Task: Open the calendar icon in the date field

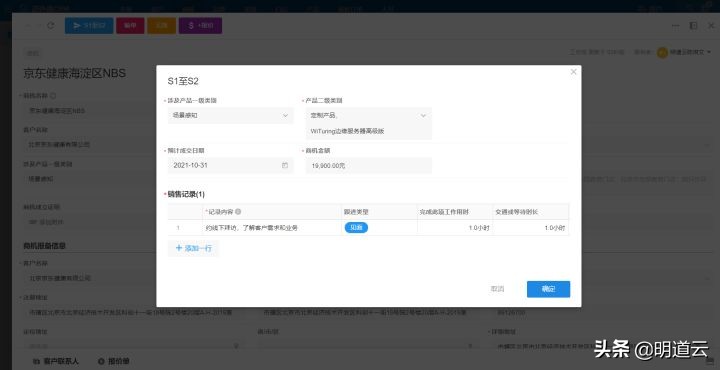Action: (285, 165)
